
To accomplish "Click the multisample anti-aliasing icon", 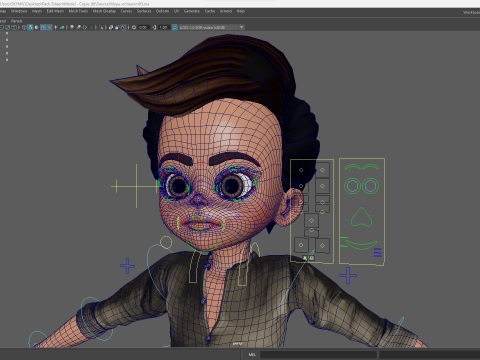I will [x=85, y=27].
